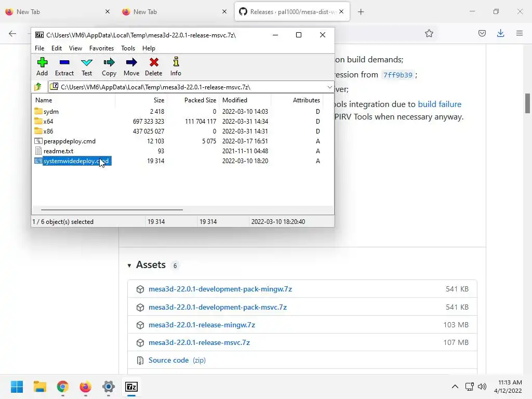Click the Copy toolbar icon
The height and width of the screenshot is (399, 532).
(109, 66)
